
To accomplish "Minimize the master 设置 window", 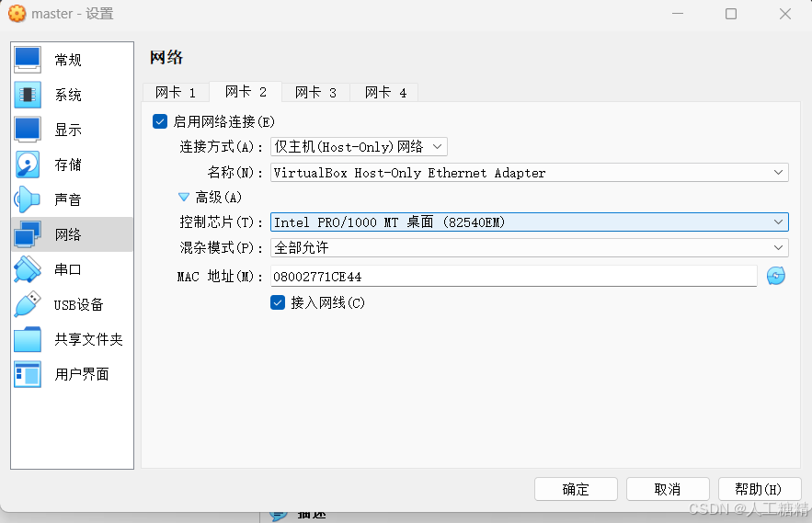I will point(678,14).
